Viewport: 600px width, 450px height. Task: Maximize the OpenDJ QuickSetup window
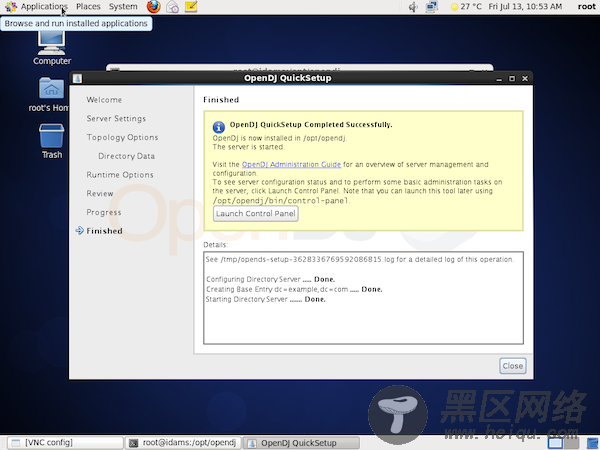click(x=512, y=78)
